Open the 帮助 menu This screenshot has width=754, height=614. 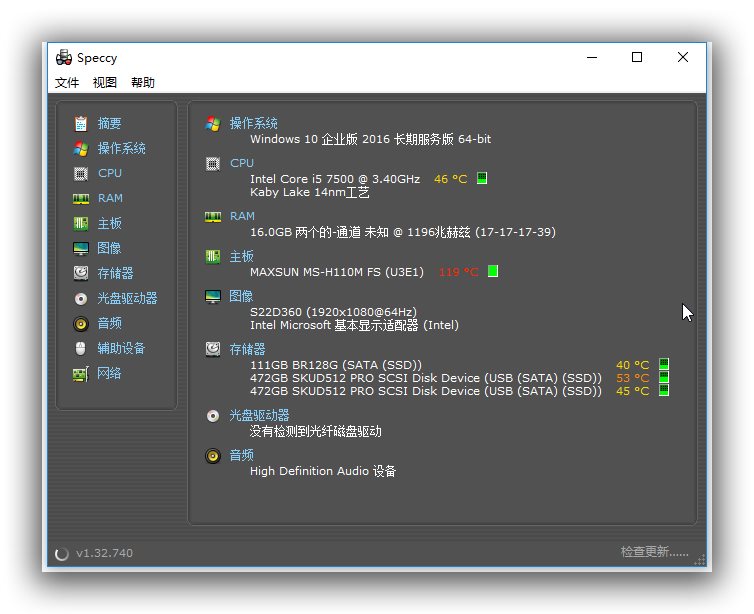143,83
